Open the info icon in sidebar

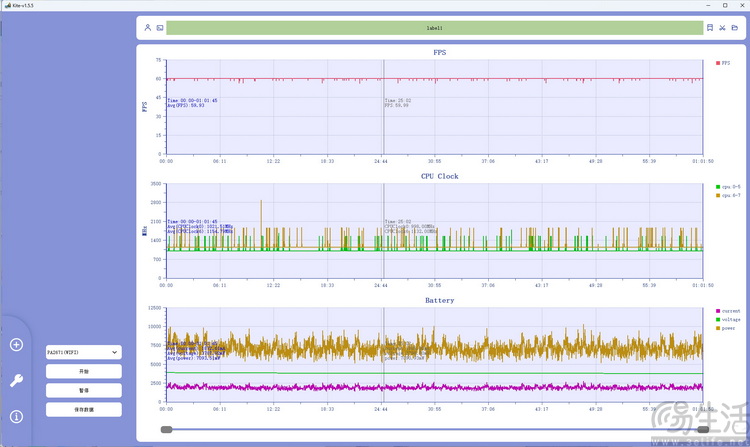coord(16,416)
